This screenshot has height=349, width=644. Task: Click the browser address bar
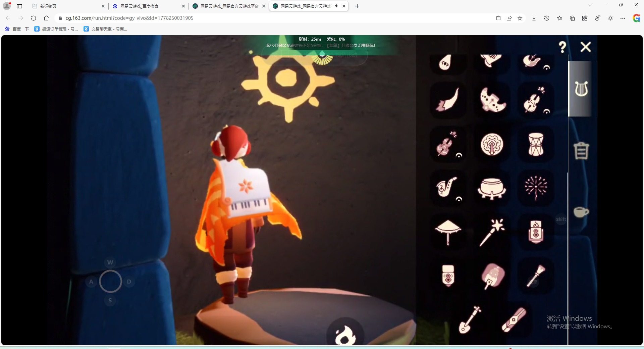(275, 18)
